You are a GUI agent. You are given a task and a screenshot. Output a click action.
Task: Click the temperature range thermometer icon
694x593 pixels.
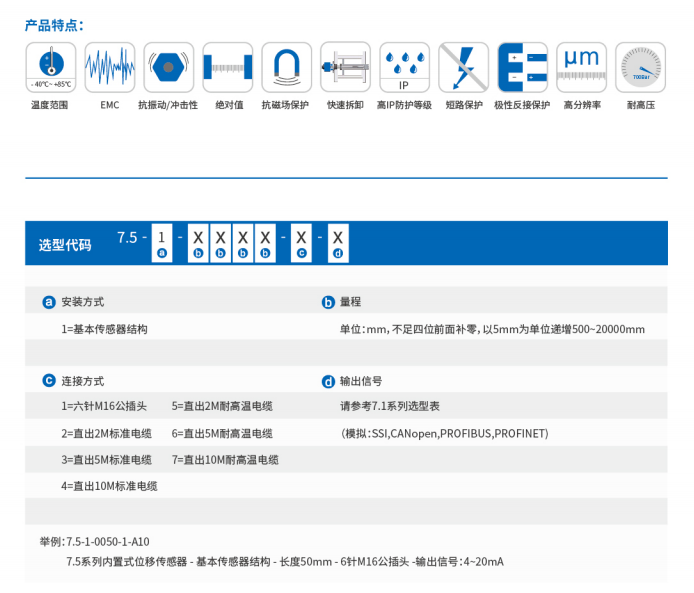coord(50,68)
